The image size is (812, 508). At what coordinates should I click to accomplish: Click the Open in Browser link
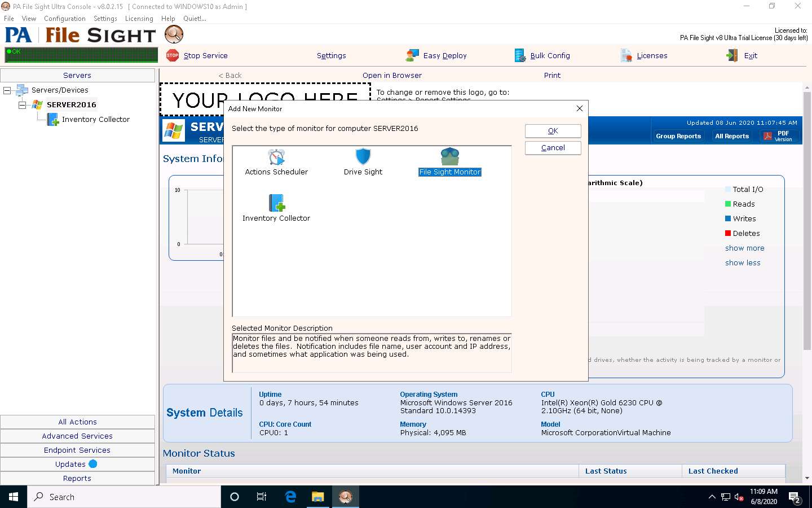pos(392,75)
